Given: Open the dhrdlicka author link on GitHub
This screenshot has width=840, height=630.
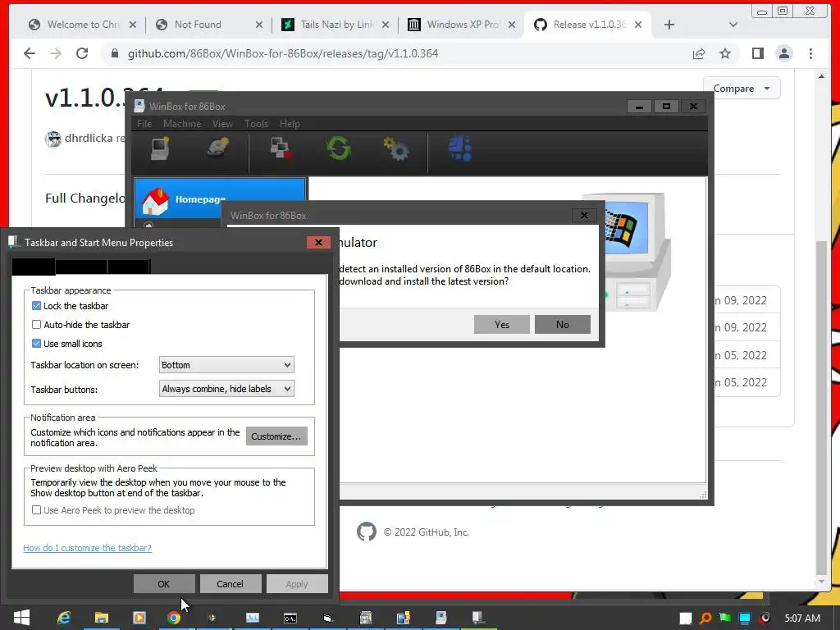Looking at the screenshot, I should 89,138.
